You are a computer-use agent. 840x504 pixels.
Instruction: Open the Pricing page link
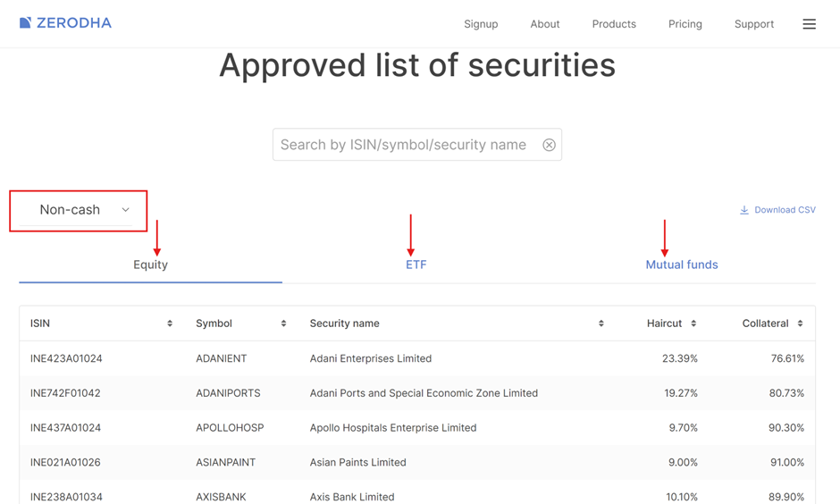coord(685,24)
